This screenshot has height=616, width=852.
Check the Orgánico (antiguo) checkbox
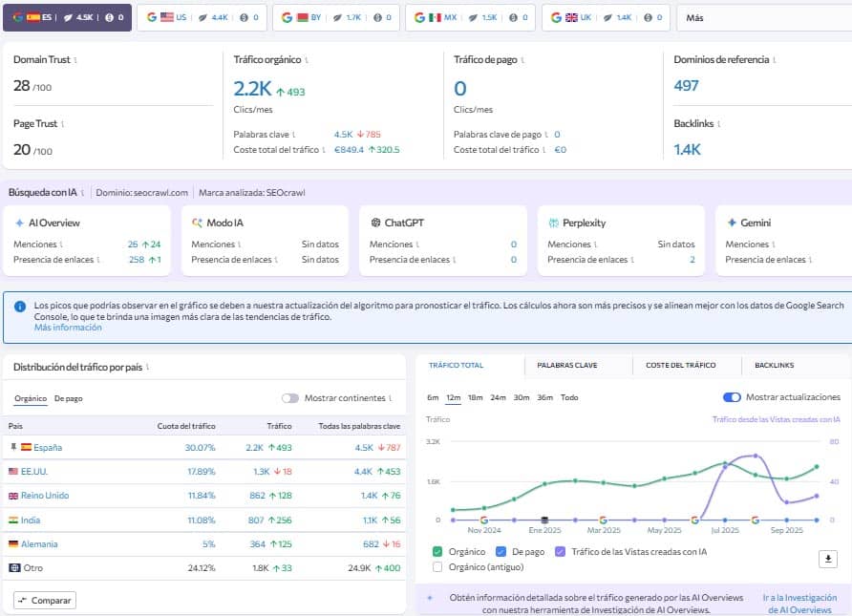(437, 566)
